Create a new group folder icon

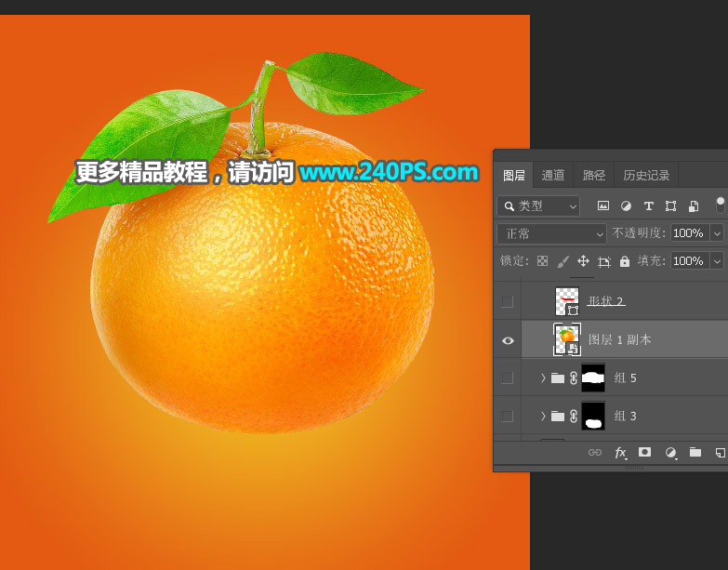click(x=695, y=452)
